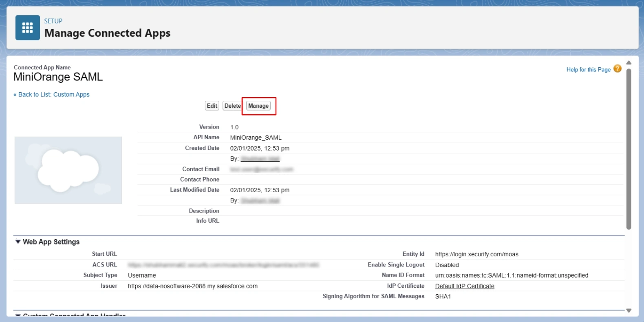Image resolution: width=644 pixels, height=322 pixels.
Task: Open the Default IdP Certificate link
Action: (x=465, y=286)
